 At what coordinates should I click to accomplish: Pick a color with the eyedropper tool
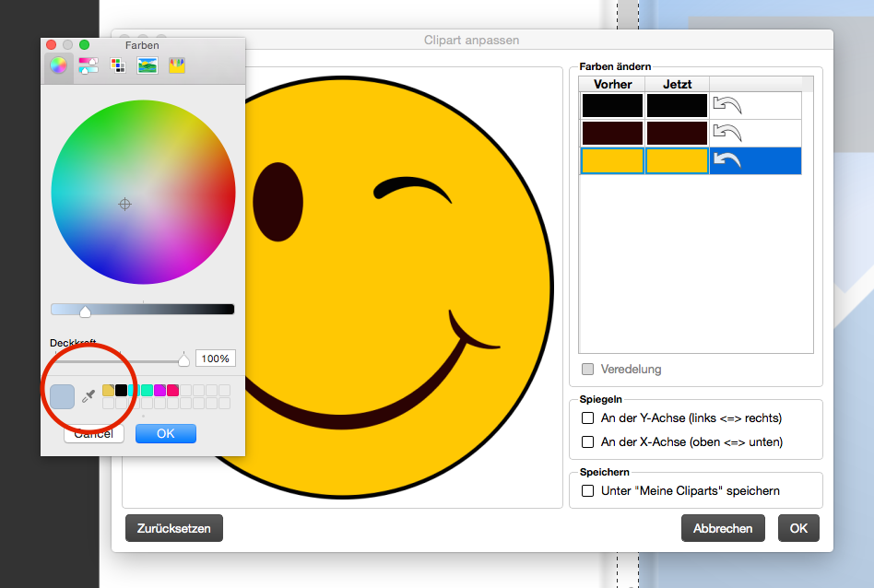tap(89, 396)
